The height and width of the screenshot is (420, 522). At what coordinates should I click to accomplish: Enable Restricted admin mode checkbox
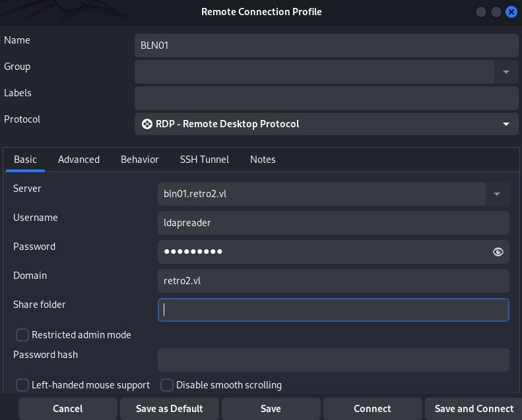tap(22, 335)
